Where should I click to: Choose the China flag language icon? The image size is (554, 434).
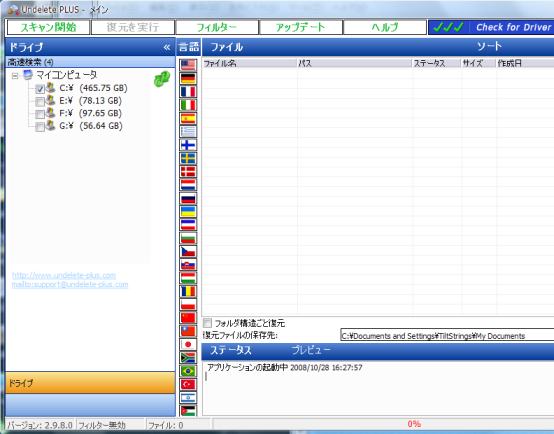pyautogui.click(x=188, y=318)
